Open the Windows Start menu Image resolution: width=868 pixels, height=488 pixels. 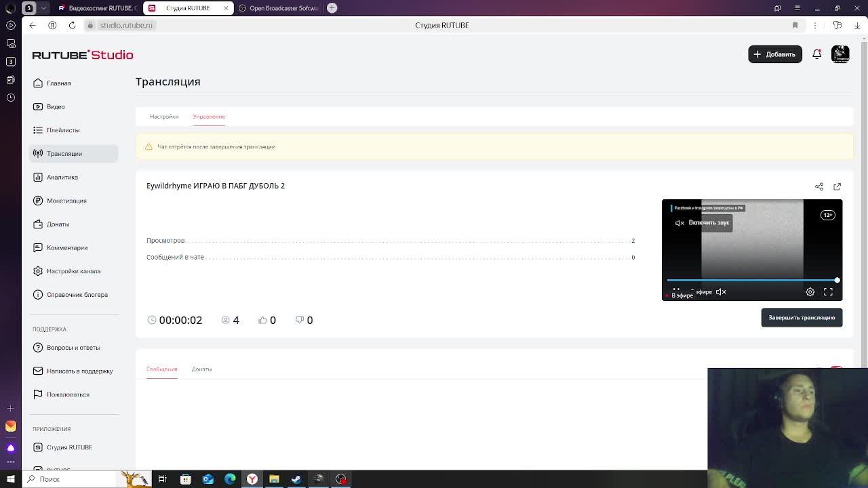coord(10,479)
